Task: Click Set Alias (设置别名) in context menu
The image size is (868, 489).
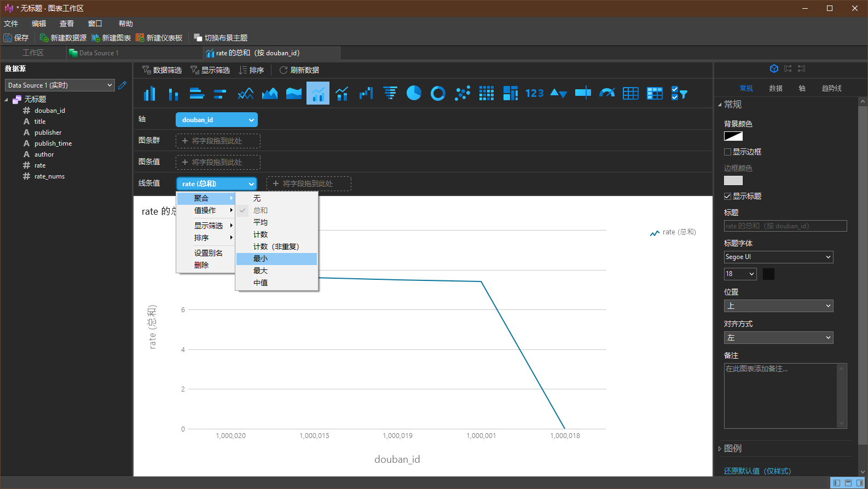Action: pos(206,253)
